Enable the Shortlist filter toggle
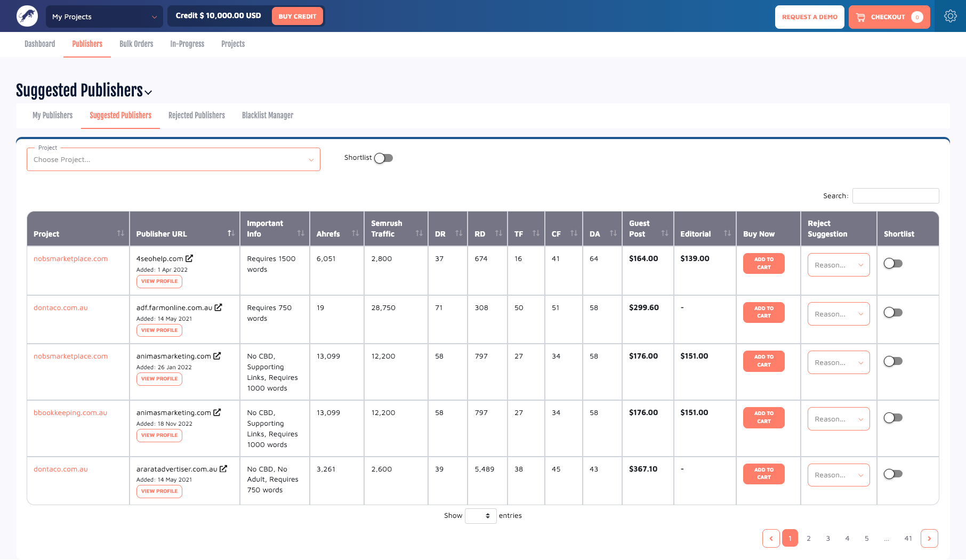The image size is (966, 560). click(x=384, y=158)
